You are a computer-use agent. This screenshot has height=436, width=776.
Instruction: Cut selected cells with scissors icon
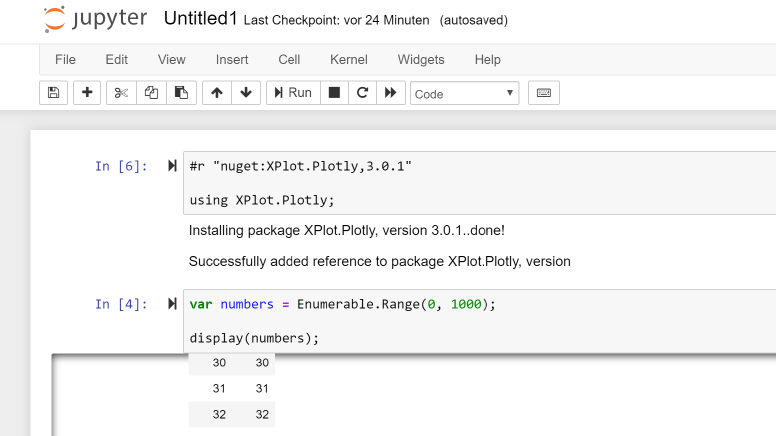coord(121,93)
